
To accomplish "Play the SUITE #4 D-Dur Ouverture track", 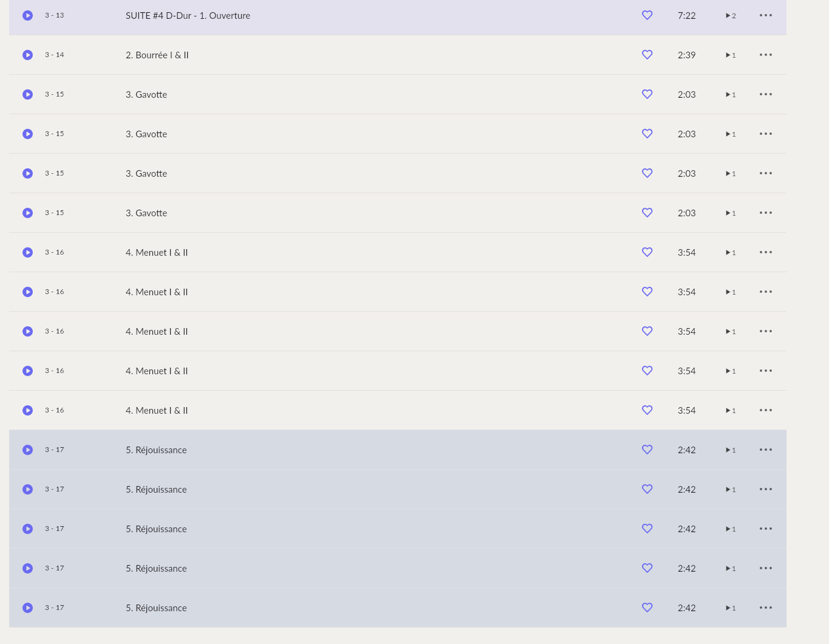I will pos(28,15).
